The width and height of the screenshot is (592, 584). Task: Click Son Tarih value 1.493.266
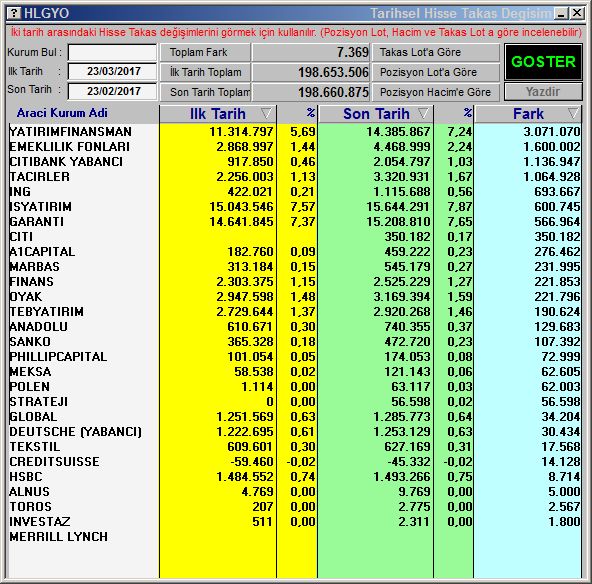click(x=402, y=477)
